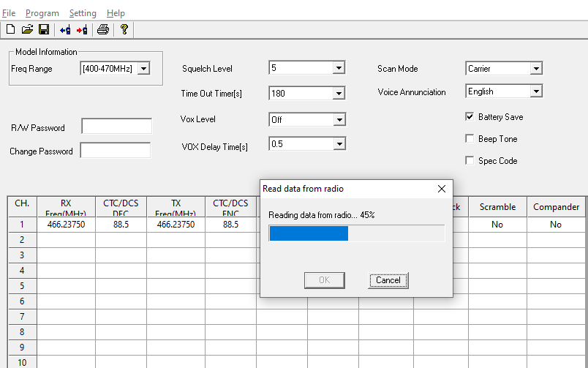Open the Setting menu
588x368 pixels.
[x=83, y=13]
